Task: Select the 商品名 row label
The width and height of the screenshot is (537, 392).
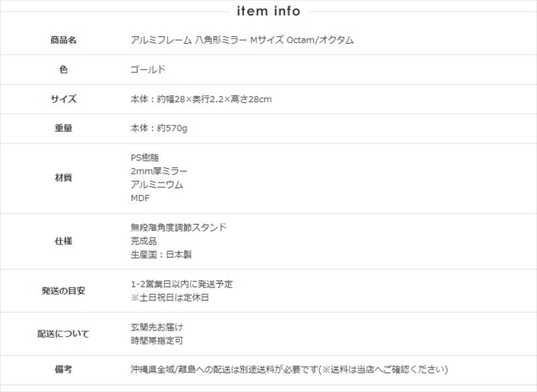Action: (x=64, y=39)
